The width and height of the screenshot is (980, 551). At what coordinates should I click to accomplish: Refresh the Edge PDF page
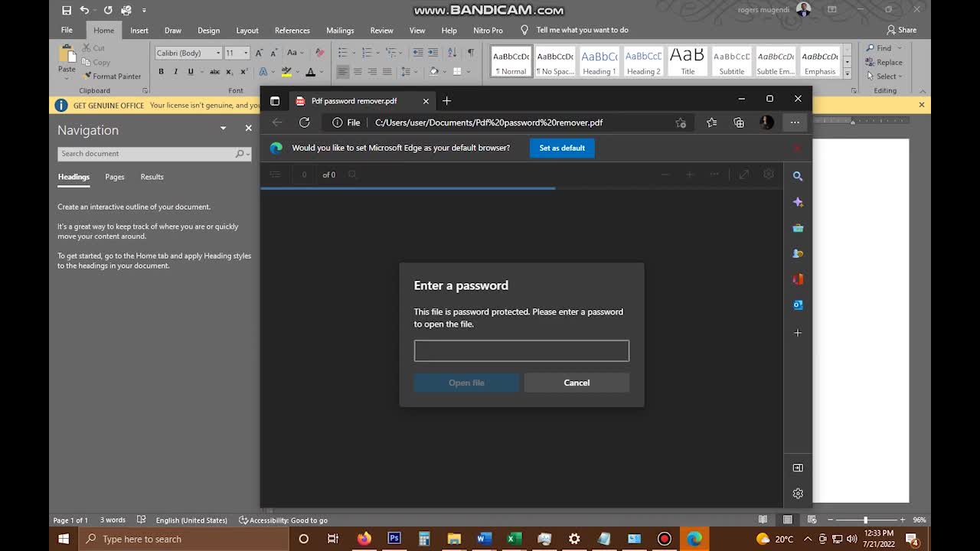(304, 122)
